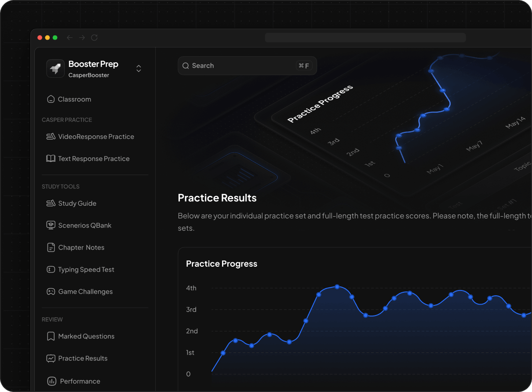Click the Chapter Notes document icon
This screenshot has height=392, width=532.
coord(51,247)
